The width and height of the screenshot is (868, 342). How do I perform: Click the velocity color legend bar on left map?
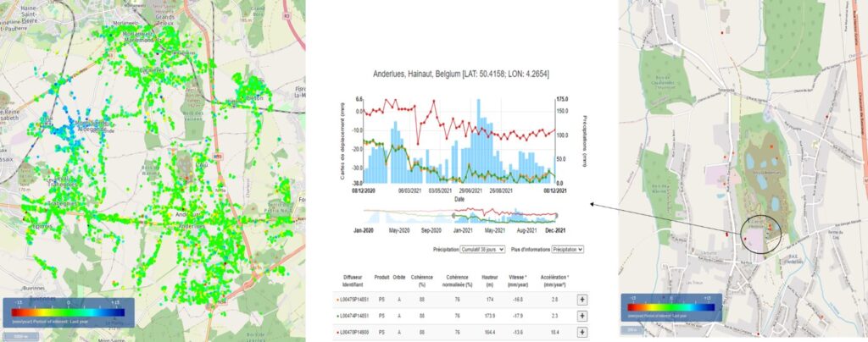[x=68, y=312]
